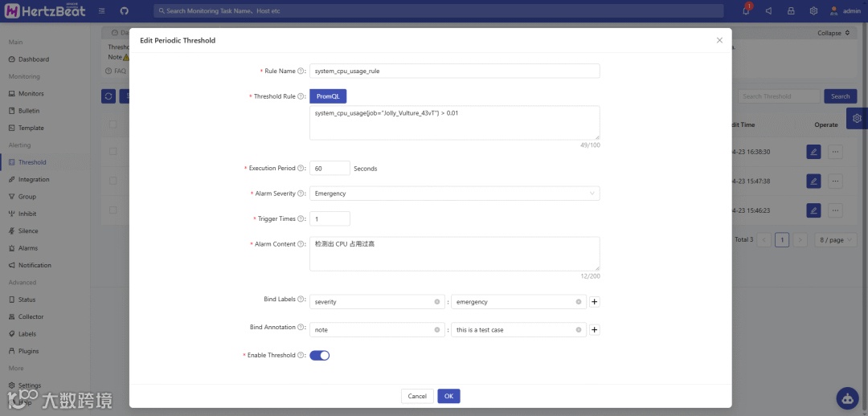Open Dashboard in the sidebar

33,59
